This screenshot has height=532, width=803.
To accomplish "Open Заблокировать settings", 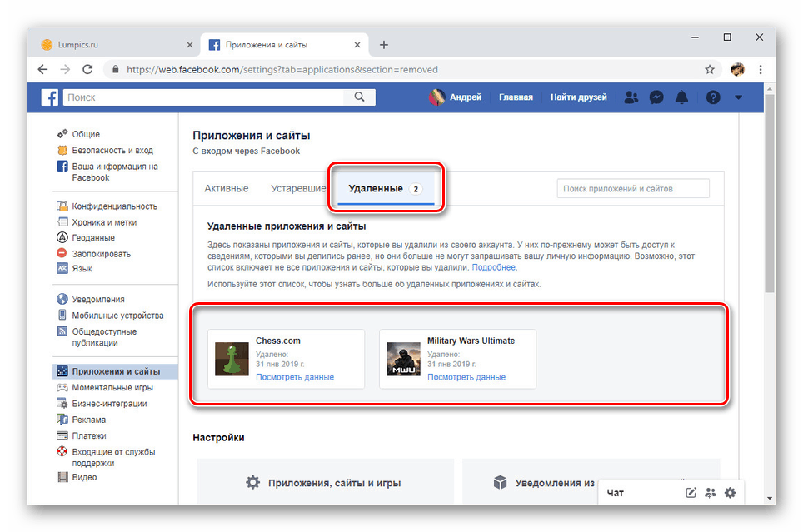I will [101, 253].
